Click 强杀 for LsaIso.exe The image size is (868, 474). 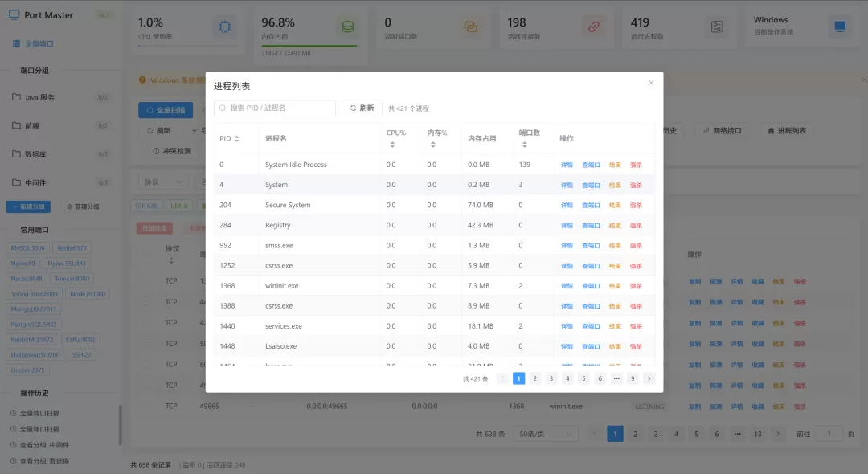(636, 347)
